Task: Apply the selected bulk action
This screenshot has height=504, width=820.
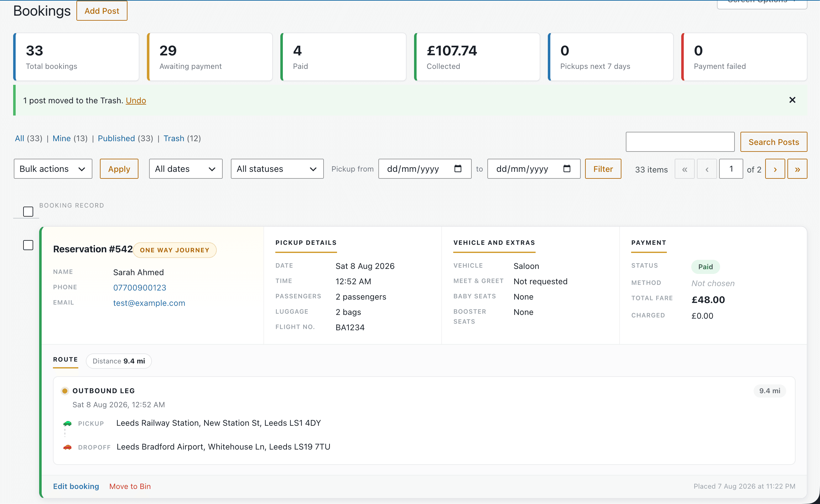Action: pyautogui.click(x=119, y=169)
